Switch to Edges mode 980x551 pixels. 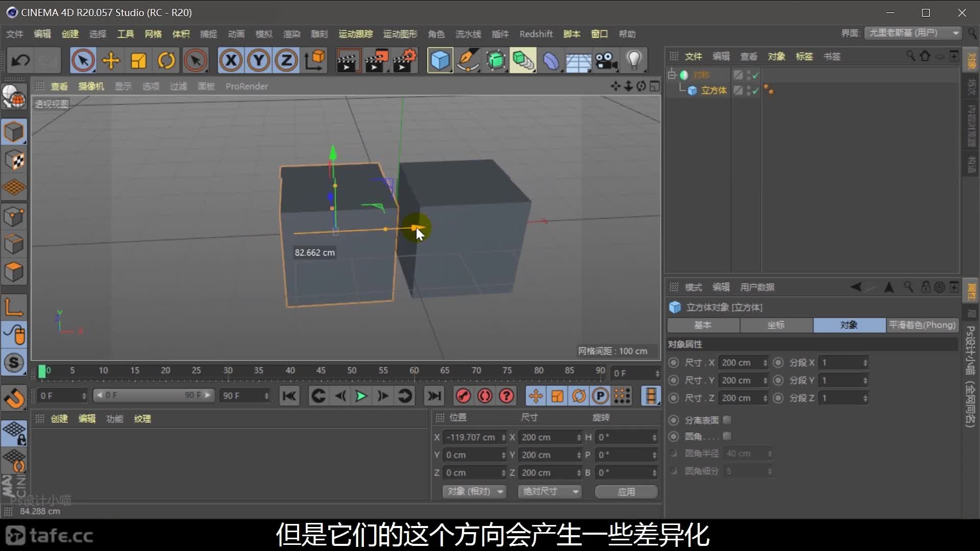point(14,244)
